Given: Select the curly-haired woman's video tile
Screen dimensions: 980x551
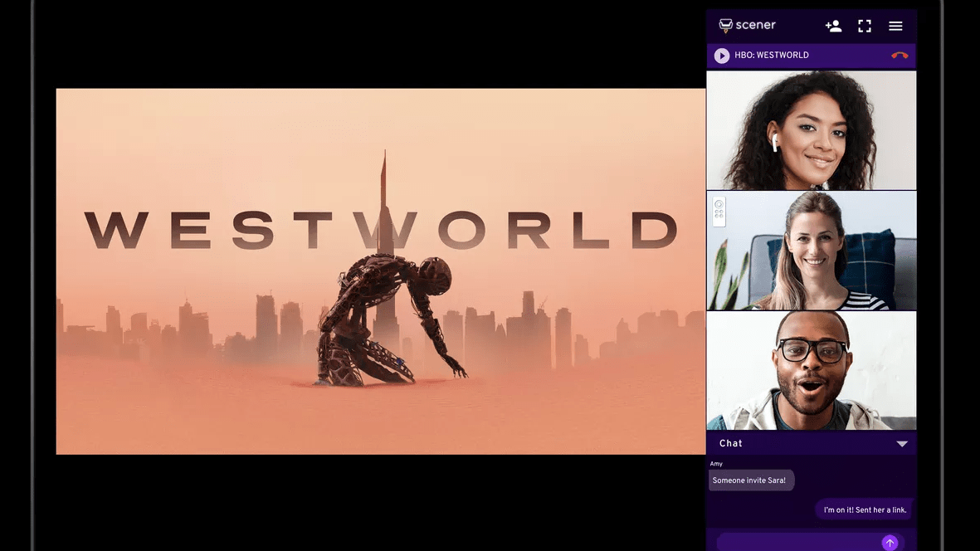Looking at the screenshot, I should [x=812, y=130].
